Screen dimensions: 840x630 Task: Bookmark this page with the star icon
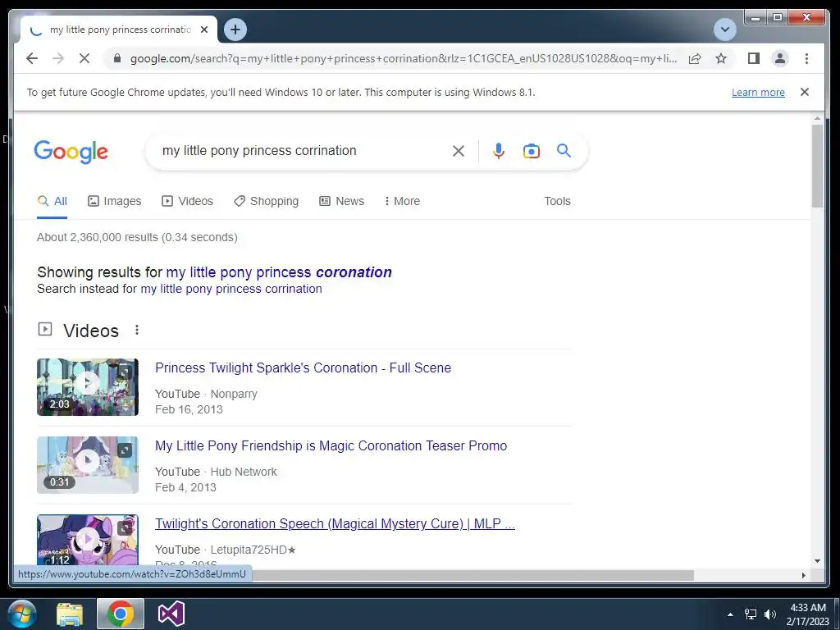click(721, 58)
